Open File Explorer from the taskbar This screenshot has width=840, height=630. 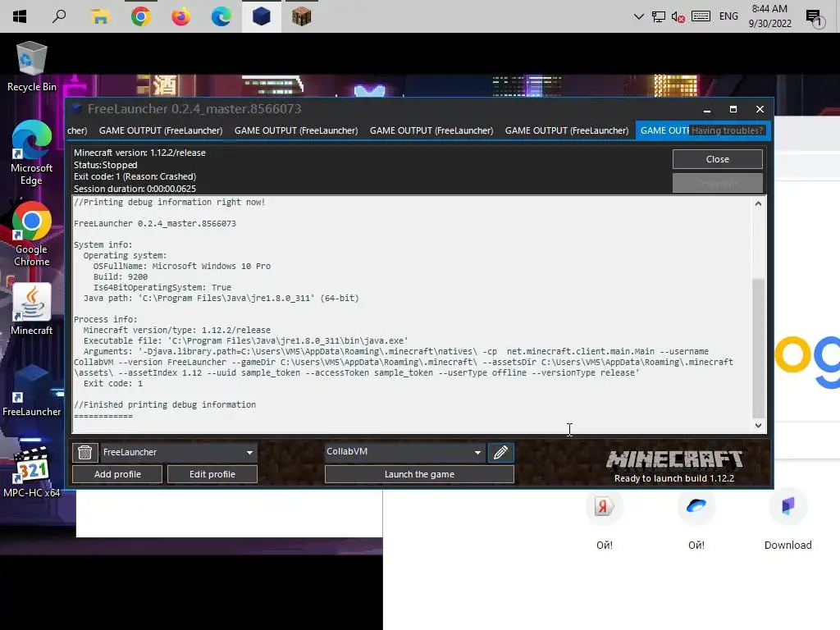pos(99,16)
